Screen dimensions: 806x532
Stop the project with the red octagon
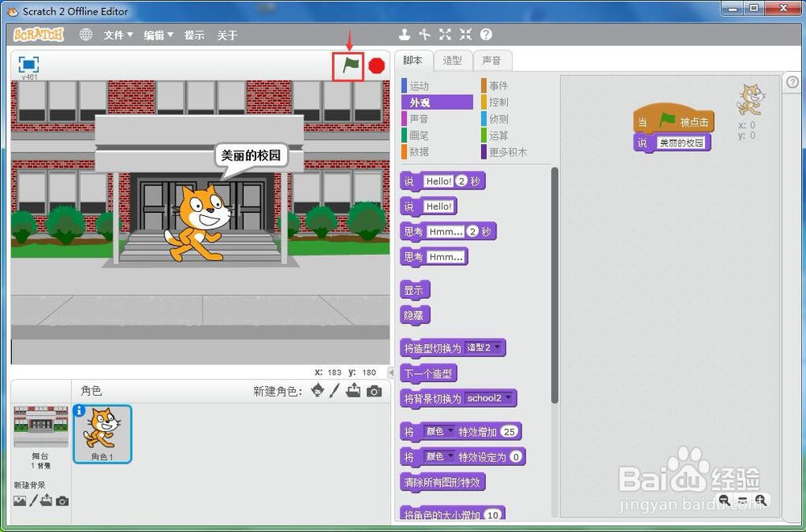tap(376, 66)
